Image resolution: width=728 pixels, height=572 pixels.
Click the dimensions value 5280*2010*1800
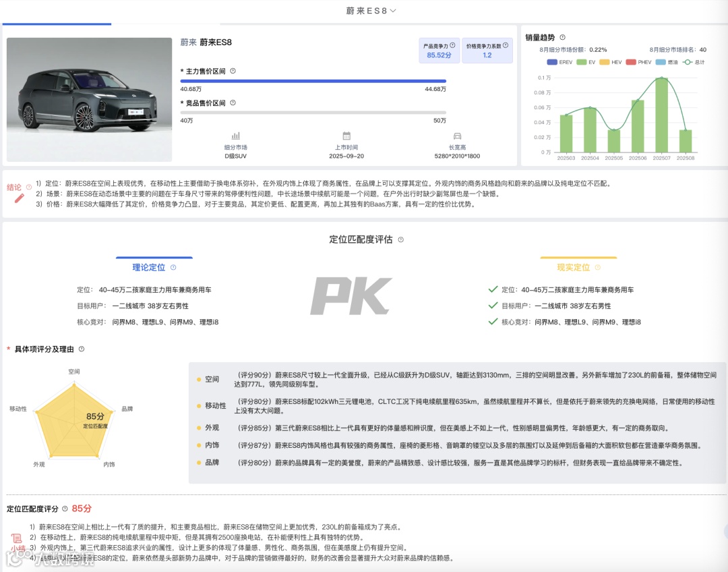[457, 156]
